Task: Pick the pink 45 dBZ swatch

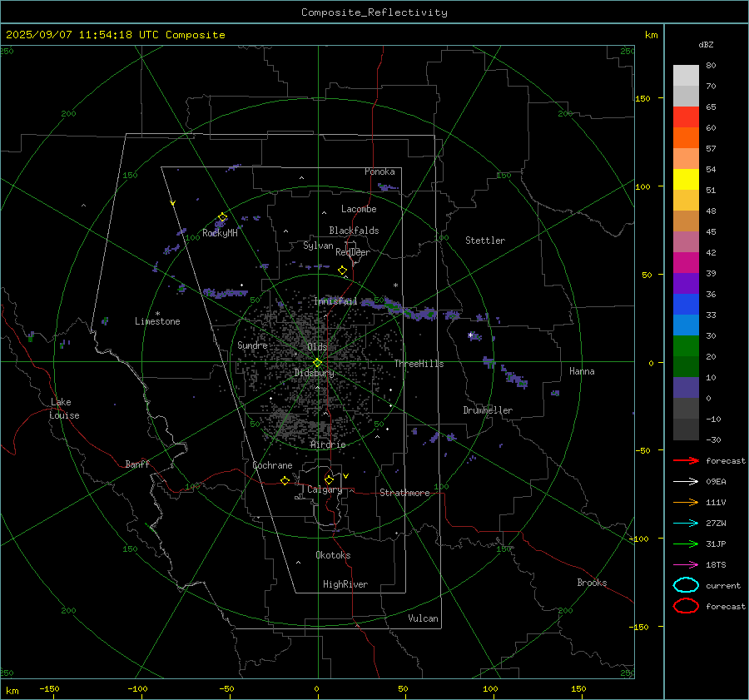Action: click(686, 241)
